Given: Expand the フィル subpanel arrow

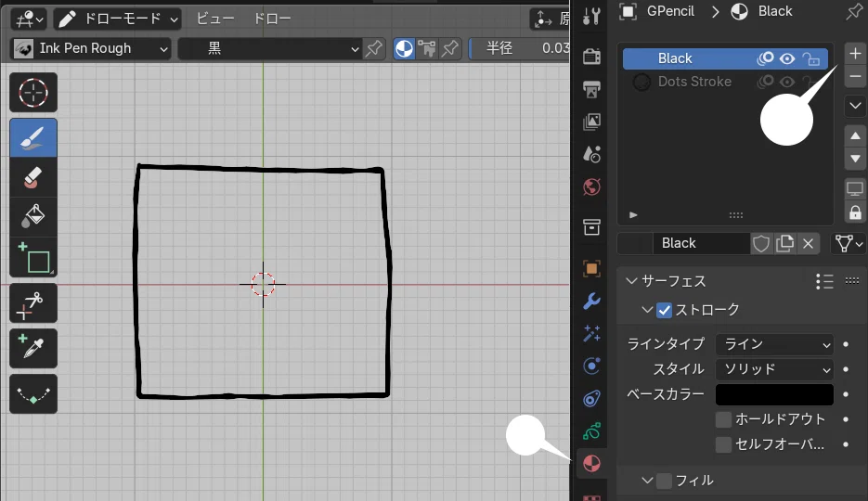Looking at the screenshot, I should pyautogui.click(x=647, y=480).
